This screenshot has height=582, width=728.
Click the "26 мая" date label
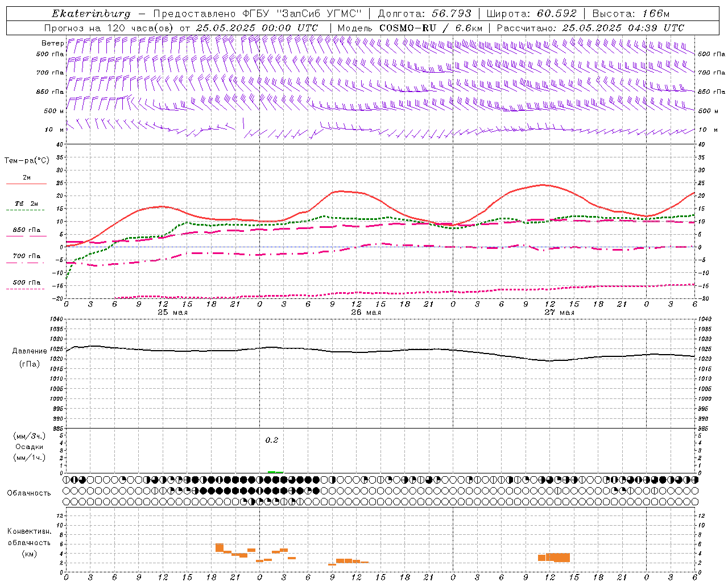coord(366,313)
